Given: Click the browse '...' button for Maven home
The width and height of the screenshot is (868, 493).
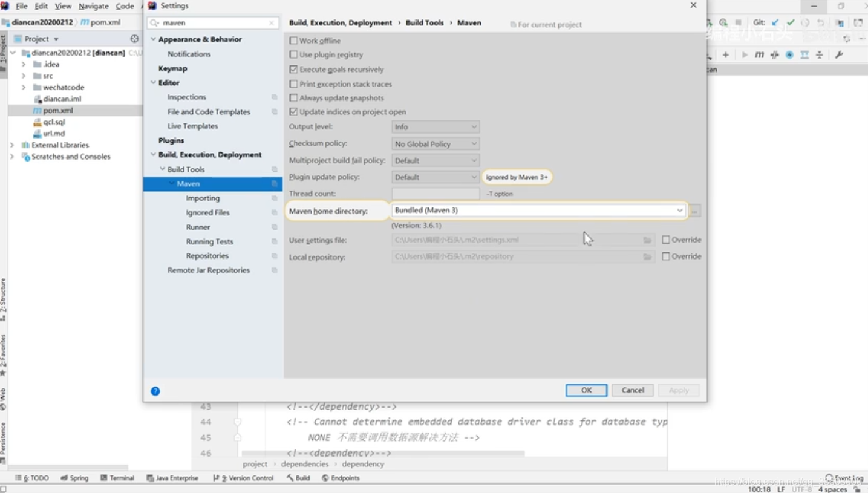Looking at the screenshot, I should (695, 211).
